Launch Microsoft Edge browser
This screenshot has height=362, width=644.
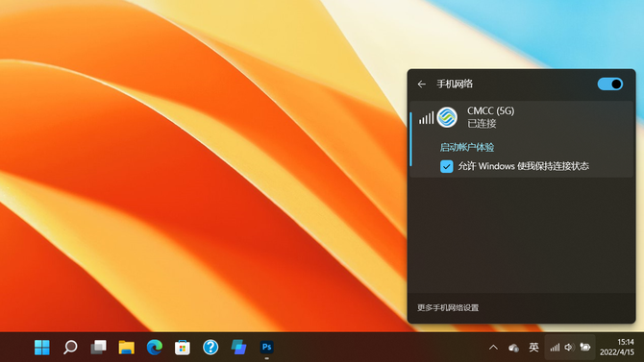[155, 348]
